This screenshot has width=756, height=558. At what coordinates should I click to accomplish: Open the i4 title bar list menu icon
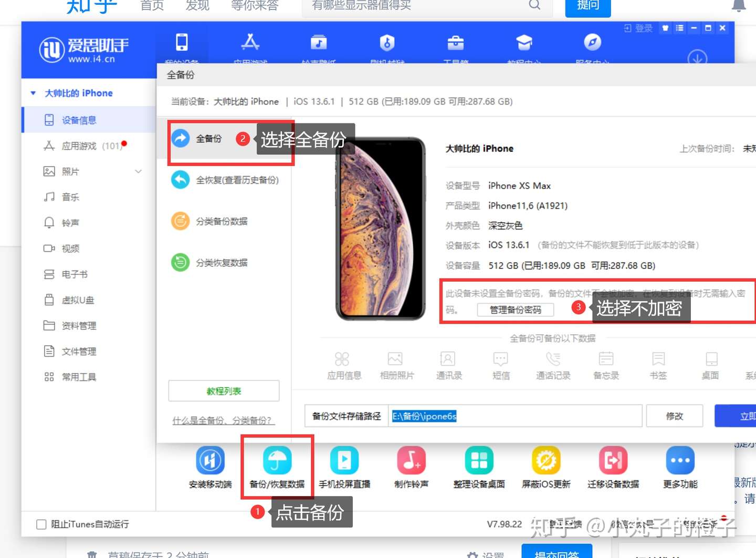click(680, 28)
